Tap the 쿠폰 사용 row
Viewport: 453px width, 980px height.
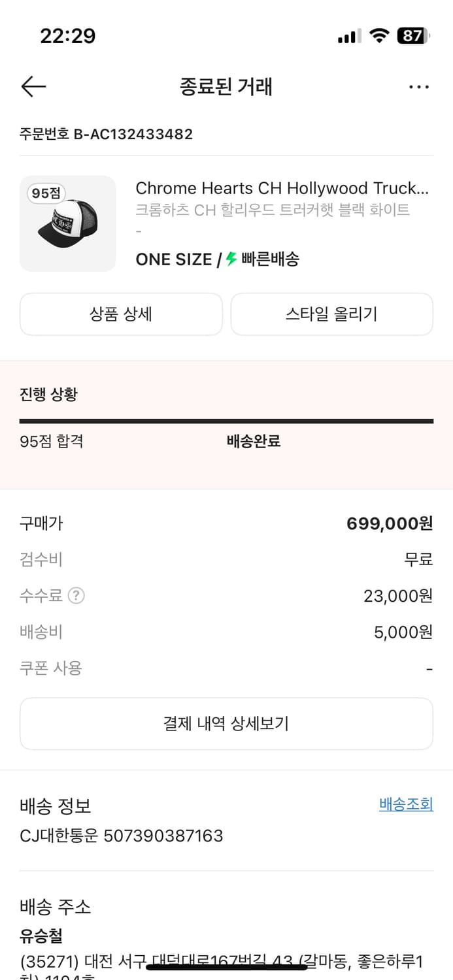41,668
